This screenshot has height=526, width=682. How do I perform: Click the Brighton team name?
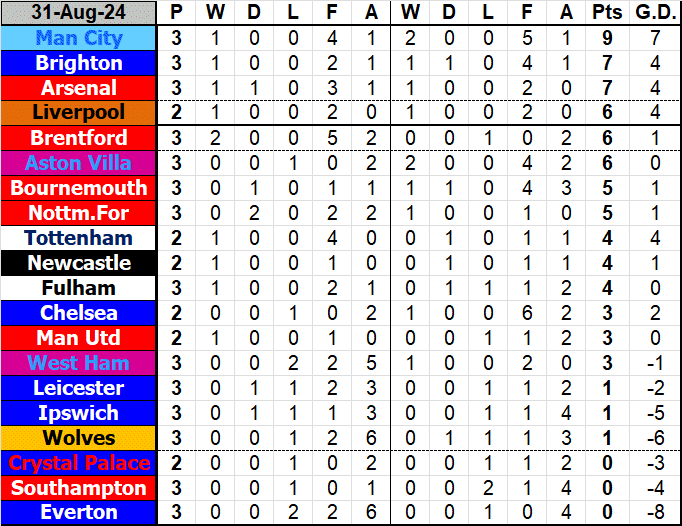(x=79, y=63)
